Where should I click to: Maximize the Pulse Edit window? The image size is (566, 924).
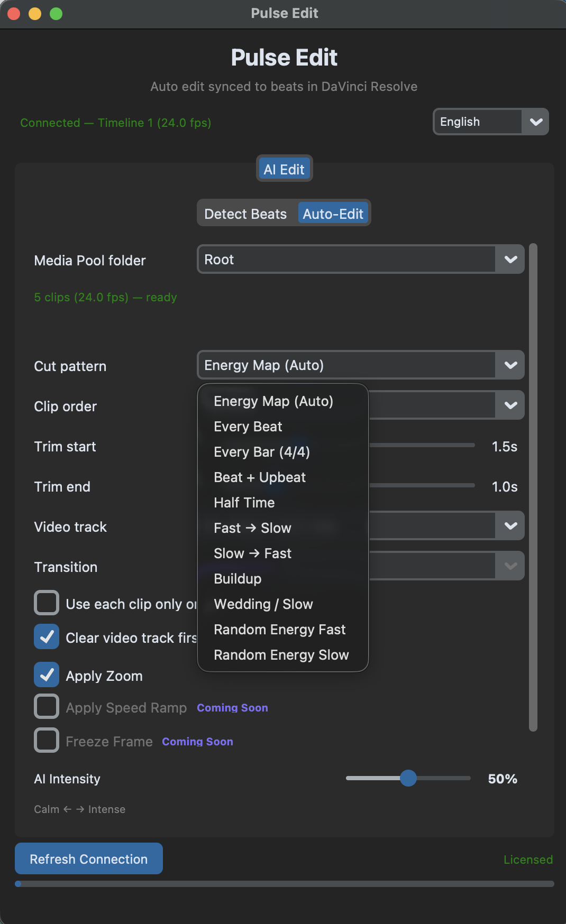click(56, 14)
